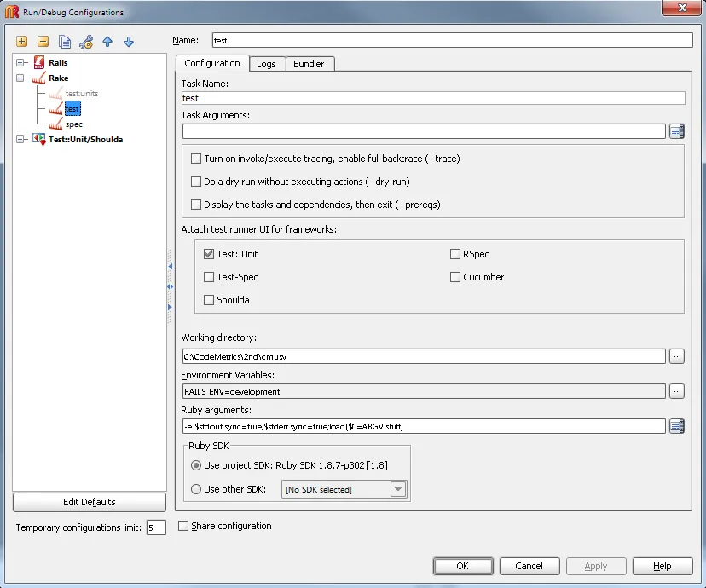Click the Apply button
Screen dimensions: 706x588
[x=596, y=566]
